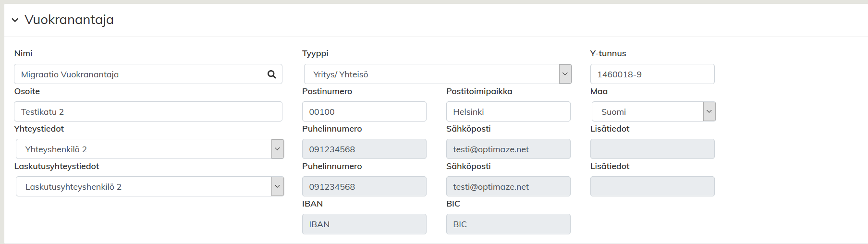Select the Postitoimipaikka field with Helsinki
868x244 pixels.
(508, 112)
